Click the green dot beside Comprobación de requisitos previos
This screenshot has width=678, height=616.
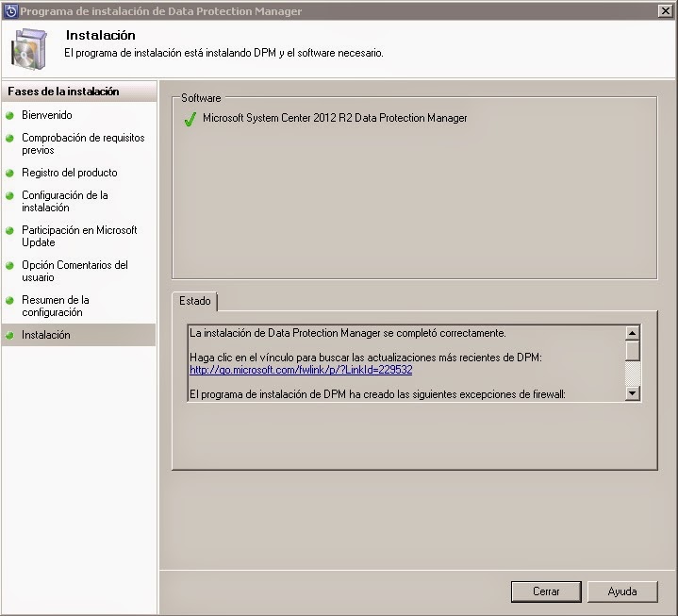9,139
